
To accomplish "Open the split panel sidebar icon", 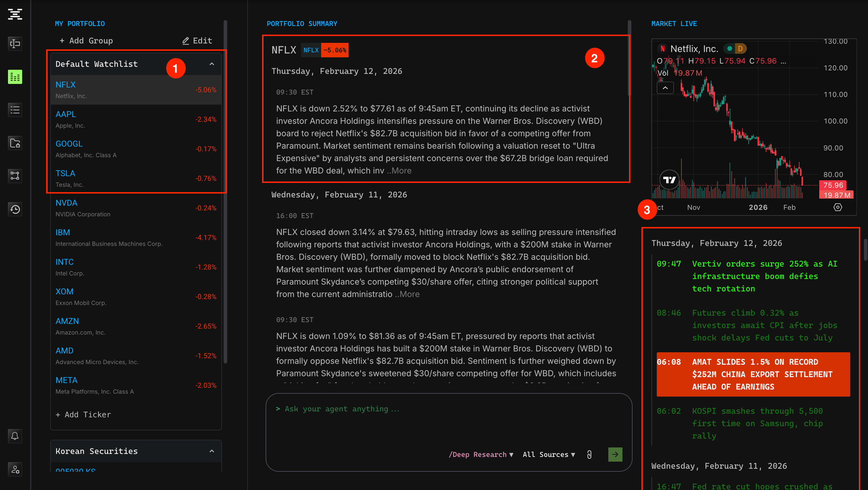I will click(15, 44).
